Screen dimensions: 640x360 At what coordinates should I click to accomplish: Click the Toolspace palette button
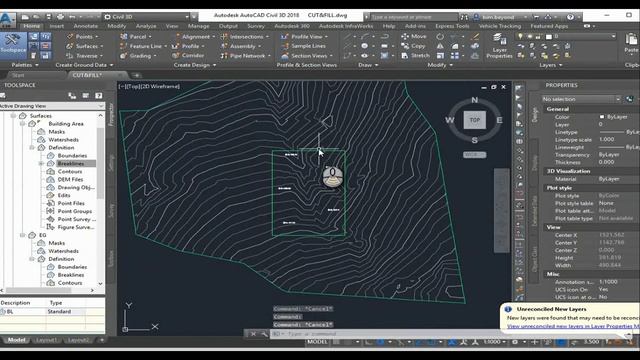[13, 44]
